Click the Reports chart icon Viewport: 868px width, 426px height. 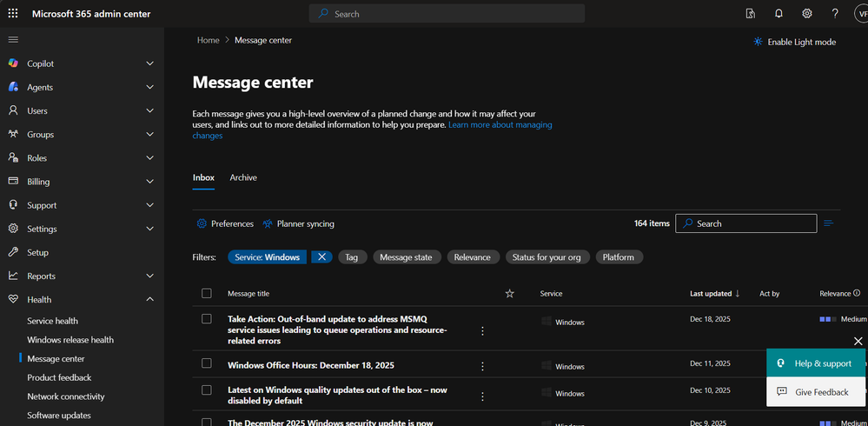click(13, 276)
